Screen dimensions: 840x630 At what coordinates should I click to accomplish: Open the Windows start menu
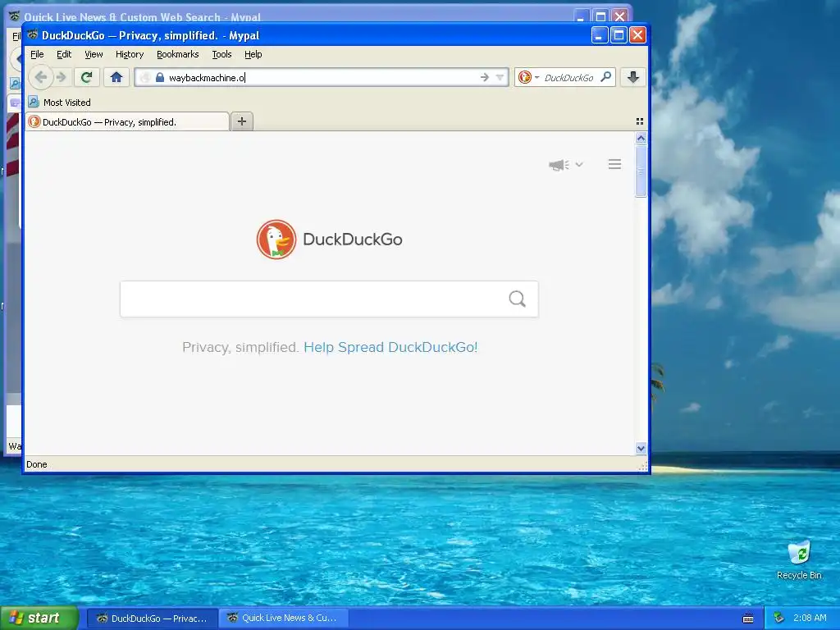[39, 618]
